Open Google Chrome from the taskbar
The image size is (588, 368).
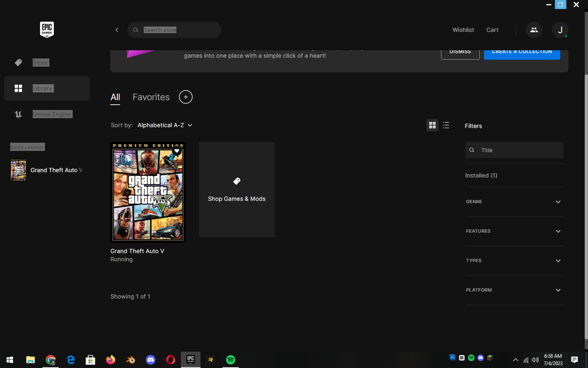[51, 360]
